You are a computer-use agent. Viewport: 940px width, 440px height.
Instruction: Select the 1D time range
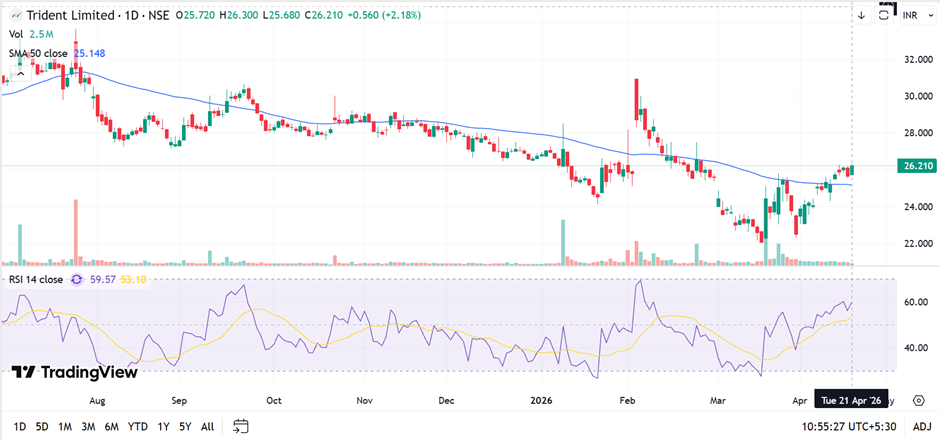tap(20, 426)
